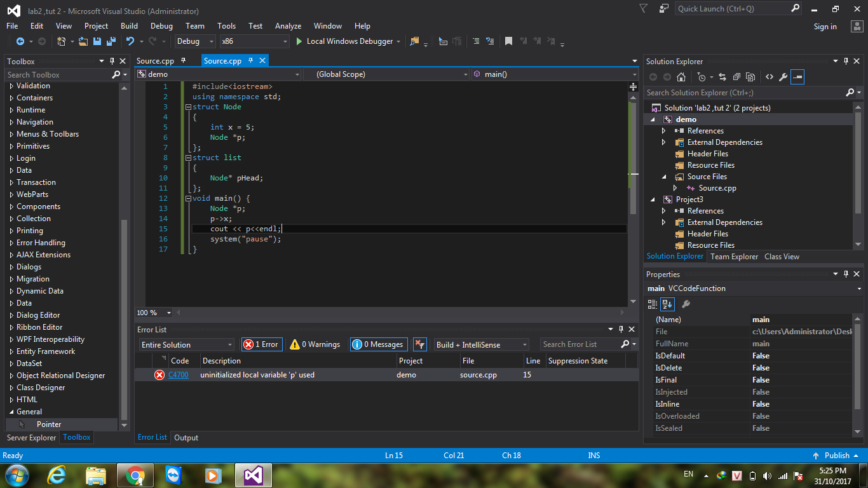This screenshot has height=488, width=868.
Task: Click the Save All toolbar icon
Action: tap(111, 41)
